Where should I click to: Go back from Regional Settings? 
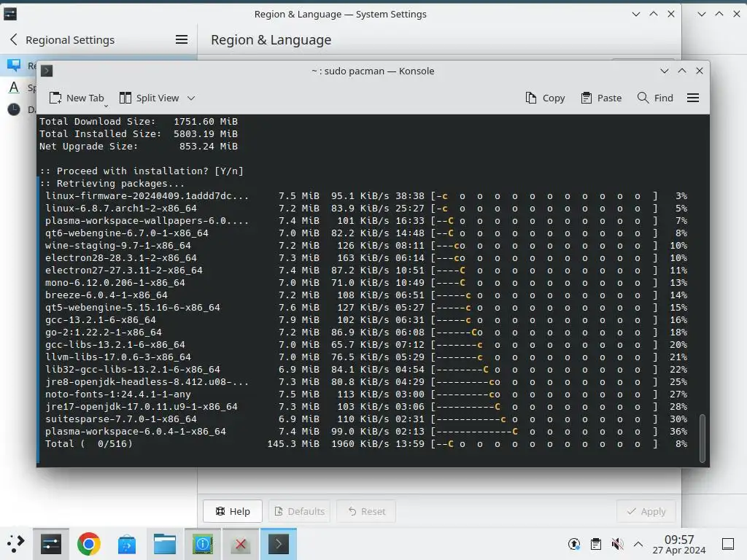tap(13, 39)
